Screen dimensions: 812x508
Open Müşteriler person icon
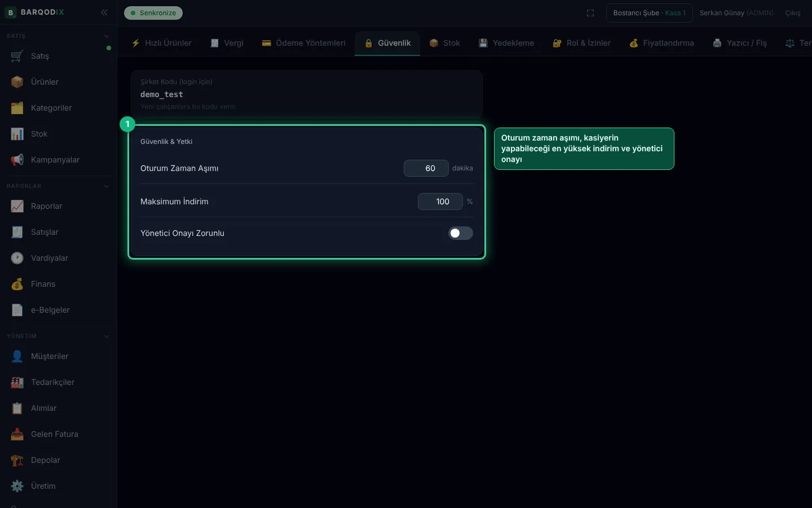point(17,356)
